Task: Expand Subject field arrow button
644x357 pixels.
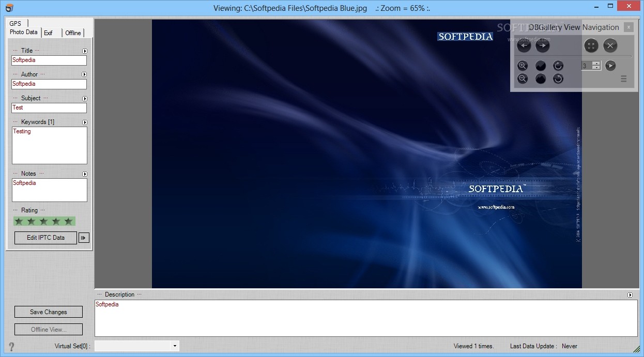Action: coord(85,99)
